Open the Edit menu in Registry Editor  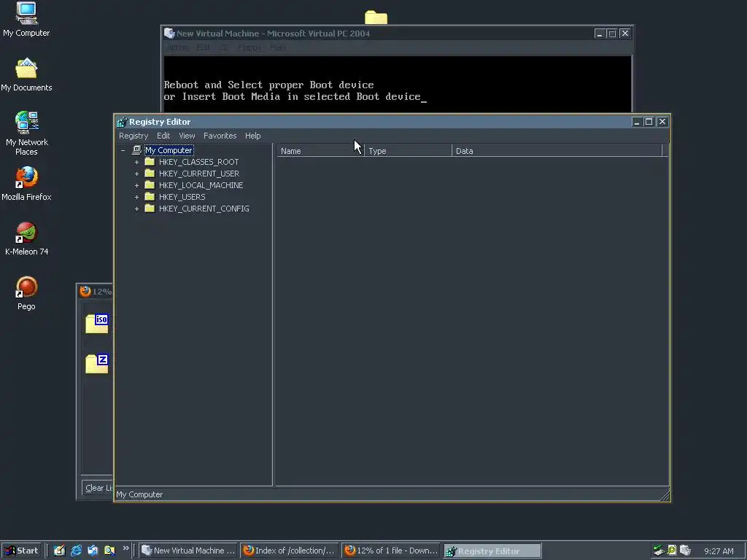163,136
